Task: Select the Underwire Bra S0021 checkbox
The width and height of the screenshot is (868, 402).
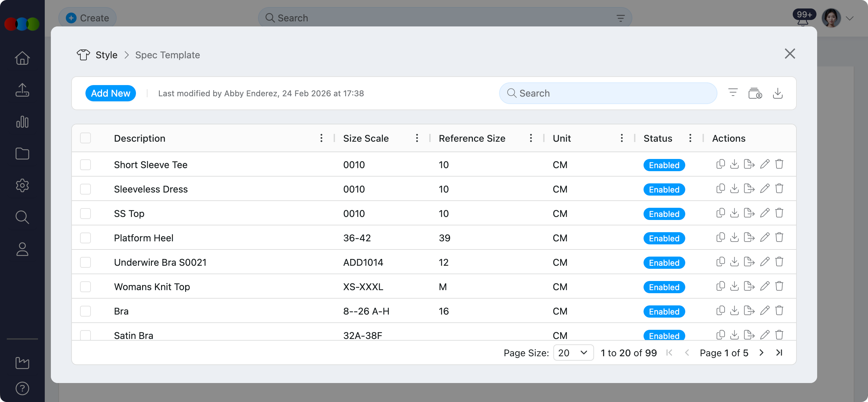Action: 85,262
